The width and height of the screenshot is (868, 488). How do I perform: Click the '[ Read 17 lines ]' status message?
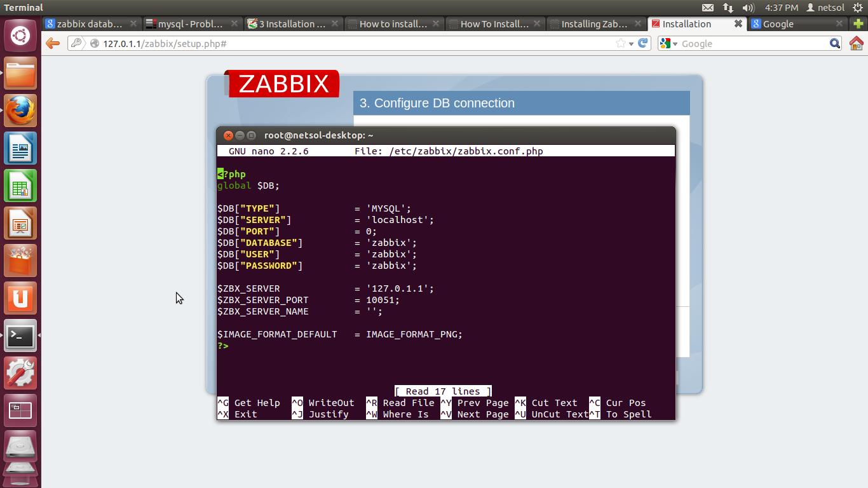tap(444, 391)
